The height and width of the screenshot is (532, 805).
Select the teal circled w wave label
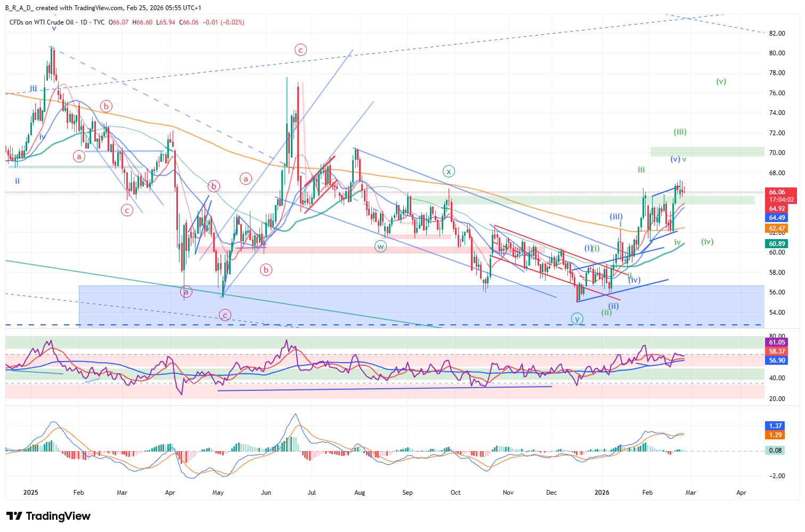point(380,247)
